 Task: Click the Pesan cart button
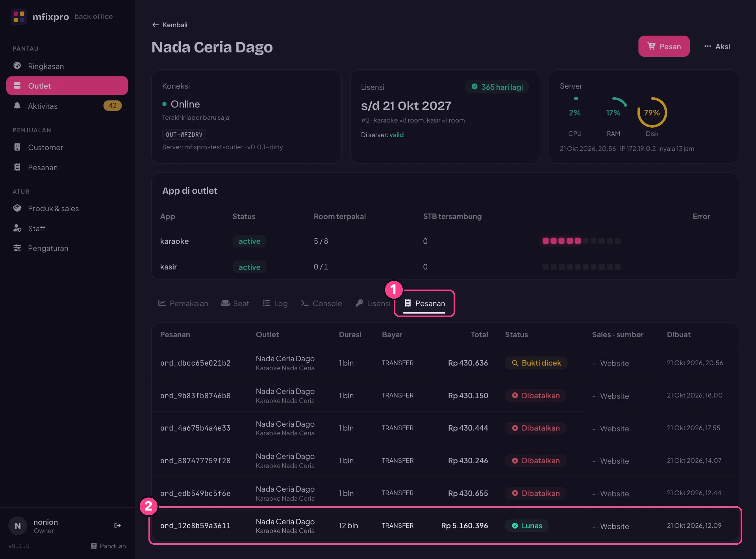pyautogui.click(x=664, y=46)
